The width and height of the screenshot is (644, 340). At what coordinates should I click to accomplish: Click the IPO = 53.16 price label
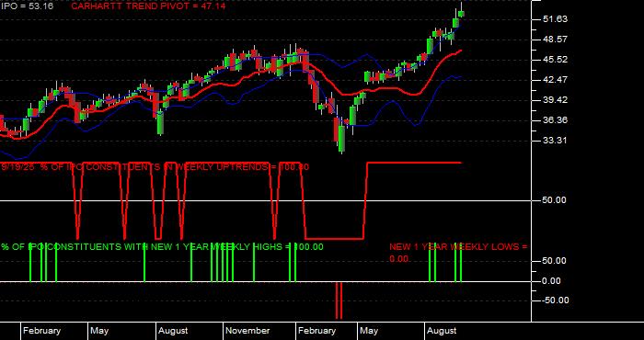click(27, 6)
